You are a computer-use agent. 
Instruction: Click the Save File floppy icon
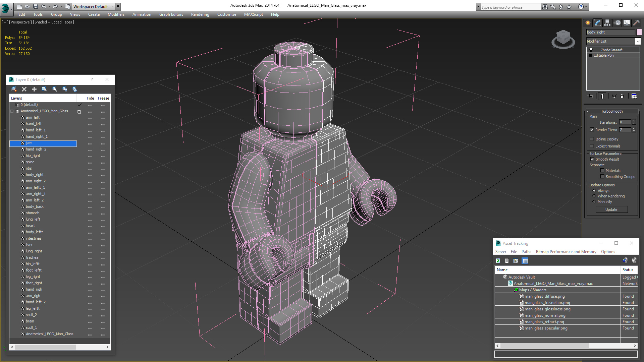35,6
